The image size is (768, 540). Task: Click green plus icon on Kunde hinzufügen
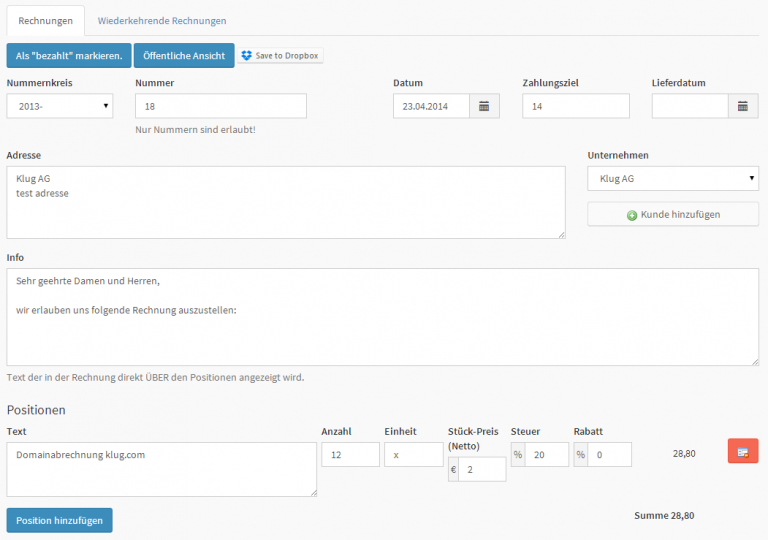[x=632, y=215]
